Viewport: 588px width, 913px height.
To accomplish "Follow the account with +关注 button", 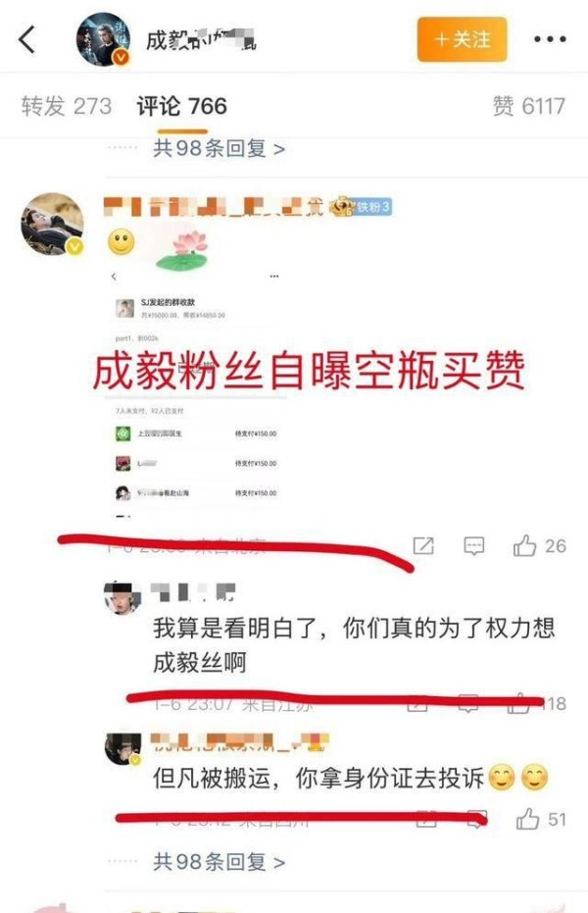I will pyautogui.click(x=462, y=39).
